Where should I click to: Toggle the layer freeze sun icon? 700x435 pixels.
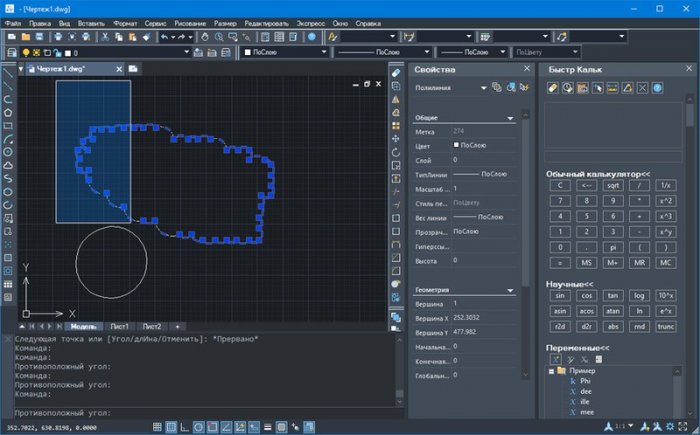pos(38,51)
